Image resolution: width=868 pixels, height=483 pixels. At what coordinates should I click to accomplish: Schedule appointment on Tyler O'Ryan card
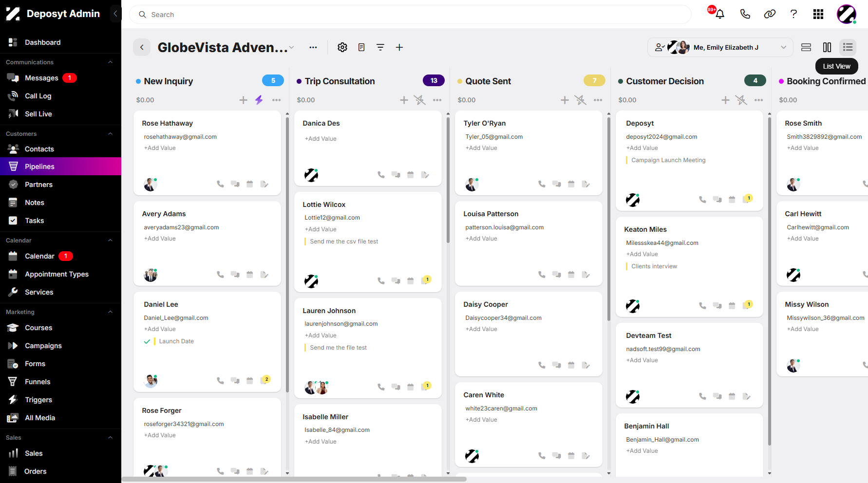(x=571, y=184)
